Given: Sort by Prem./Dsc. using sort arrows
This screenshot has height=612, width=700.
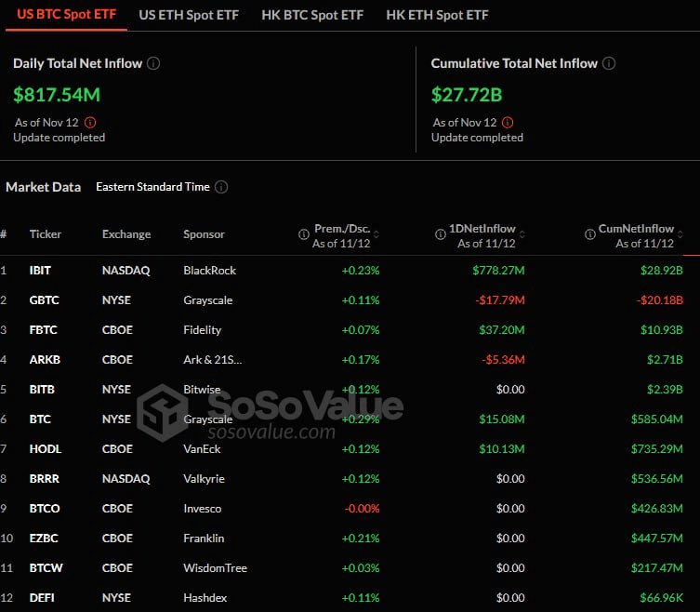Looking at the screenshot, I should [x=376, y=234].
